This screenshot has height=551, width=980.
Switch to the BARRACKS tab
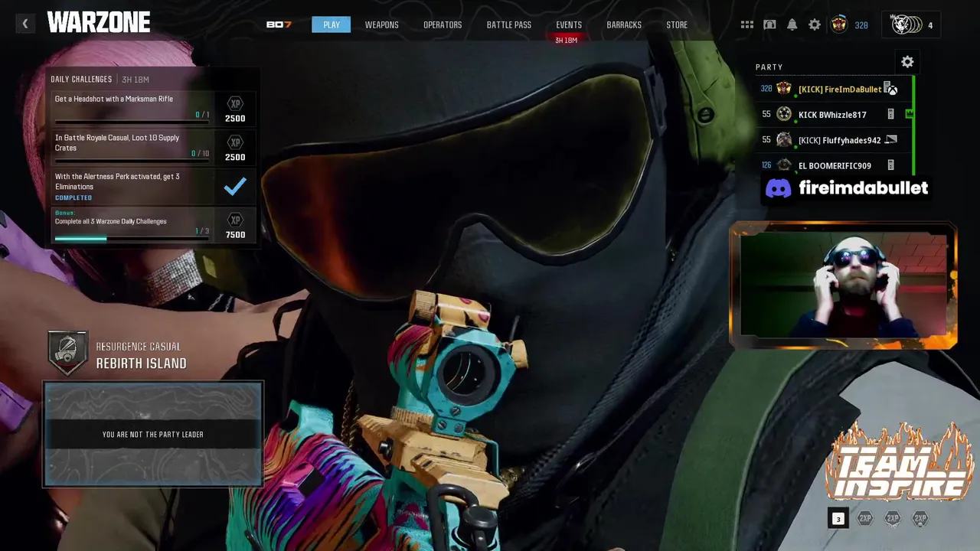tap(624, 24)
